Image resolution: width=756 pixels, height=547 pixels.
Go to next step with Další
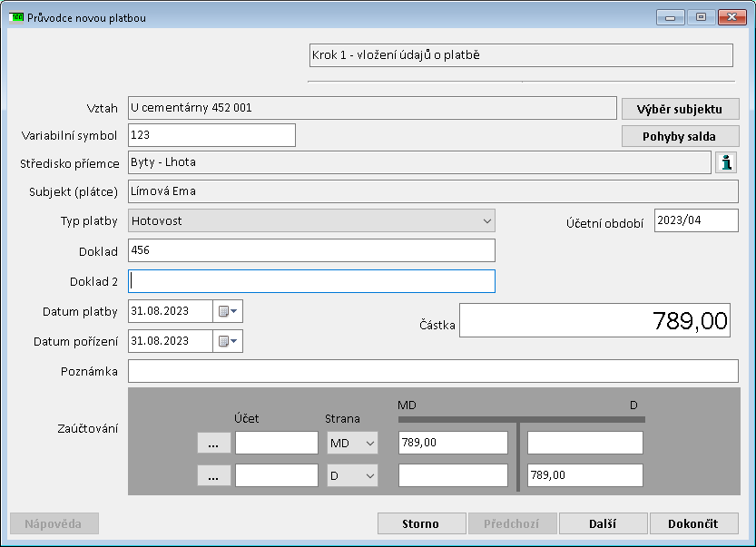[603, 523]
